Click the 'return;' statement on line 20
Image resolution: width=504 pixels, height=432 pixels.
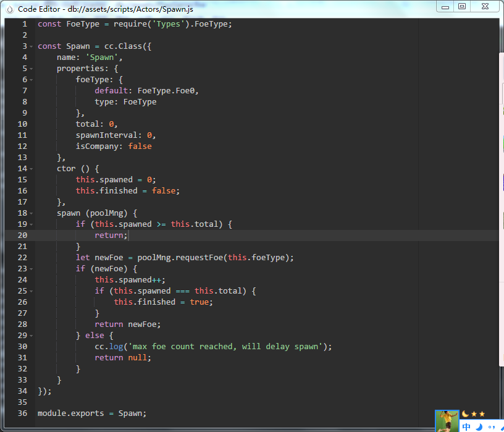click(111, 235)
